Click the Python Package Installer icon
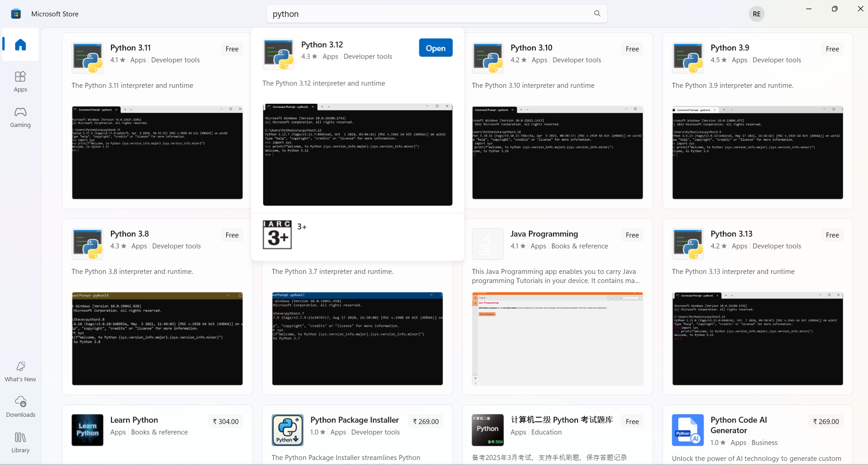This screenshot has width=868, height=465. point(287,430)
